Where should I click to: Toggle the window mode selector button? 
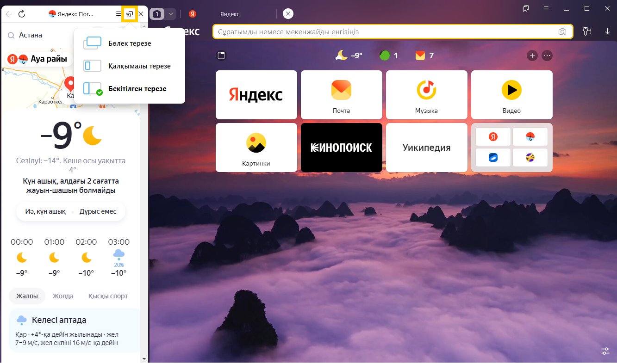(x=130, y=14)
